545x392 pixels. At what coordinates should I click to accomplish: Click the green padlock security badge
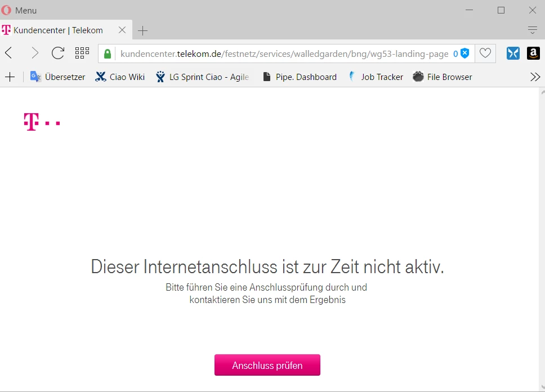108,54
